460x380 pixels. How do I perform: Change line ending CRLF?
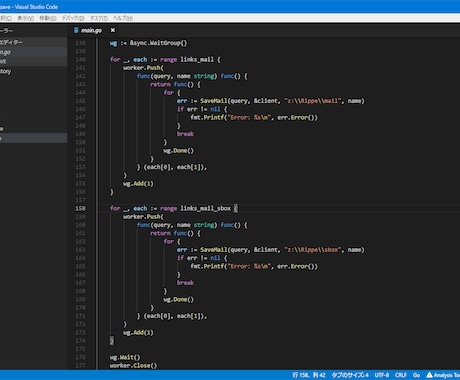(401, 375)
